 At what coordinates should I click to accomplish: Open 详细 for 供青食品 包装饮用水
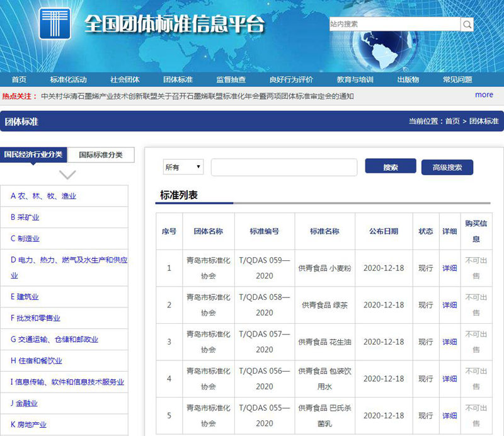[x=450, y=379]
